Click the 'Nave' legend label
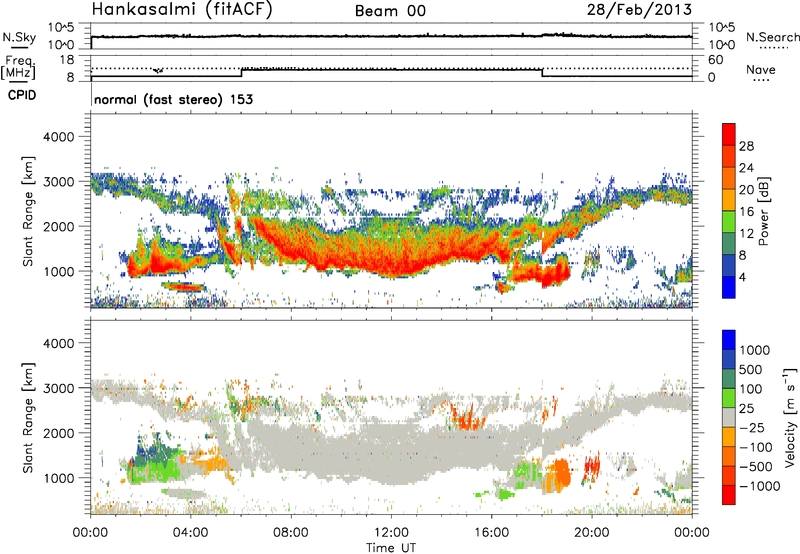This screenshot has width=800, height=554. click(760, 70)
